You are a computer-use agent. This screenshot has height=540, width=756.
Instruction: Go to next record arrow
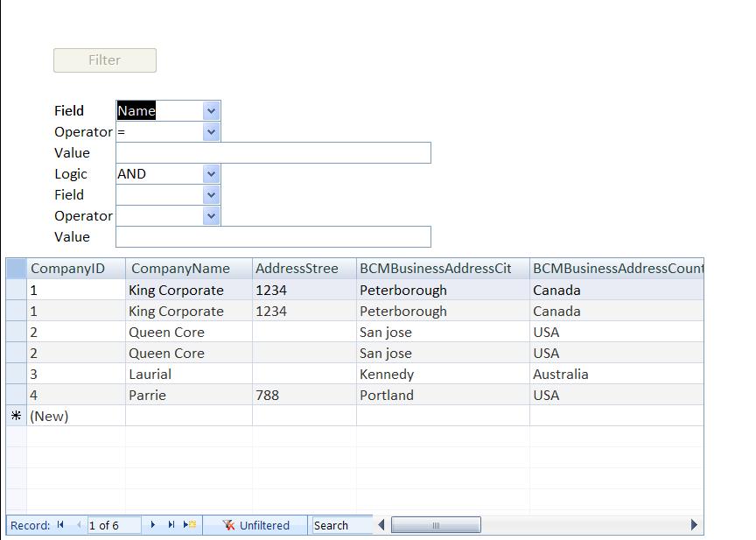153,525
